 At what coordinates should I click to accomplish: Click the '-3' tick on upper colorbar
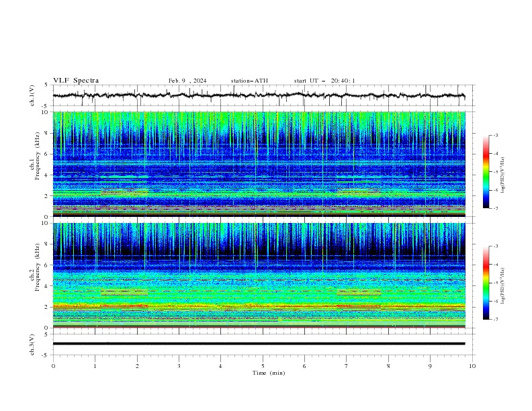[x=496, y=135]
